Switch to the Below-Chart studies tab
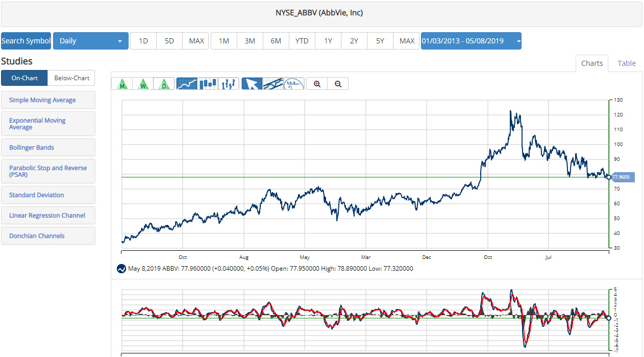This screenshot has height=357, width=644. pos(71,78)
